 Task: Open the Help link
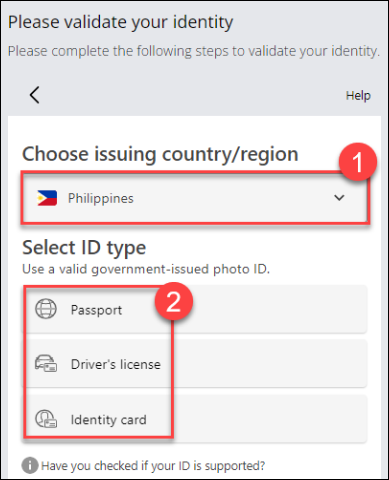coord(358,96)
